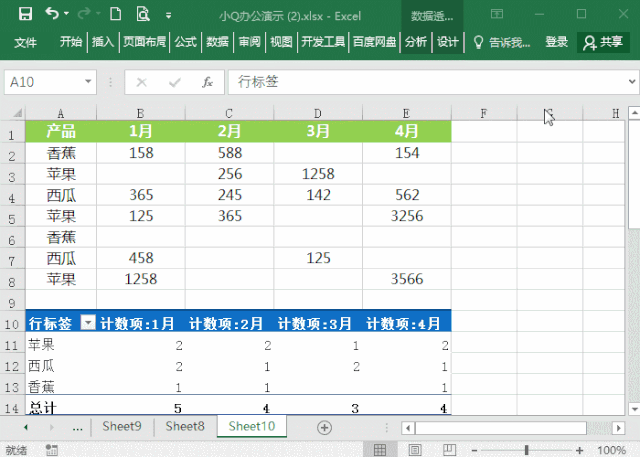Switch to the 插入 ribbon tab

click(x=102, y=42)
